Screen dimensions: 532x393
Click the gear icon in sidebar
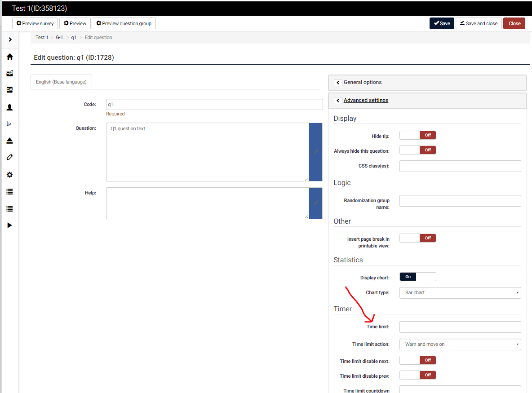[x=9, y=175]
